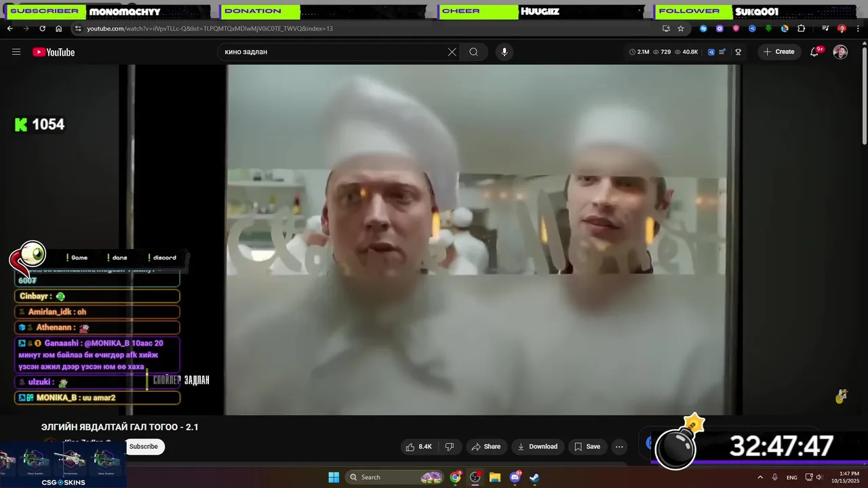Click the browser back arrow
868x488 pixels.
point(9,28)
